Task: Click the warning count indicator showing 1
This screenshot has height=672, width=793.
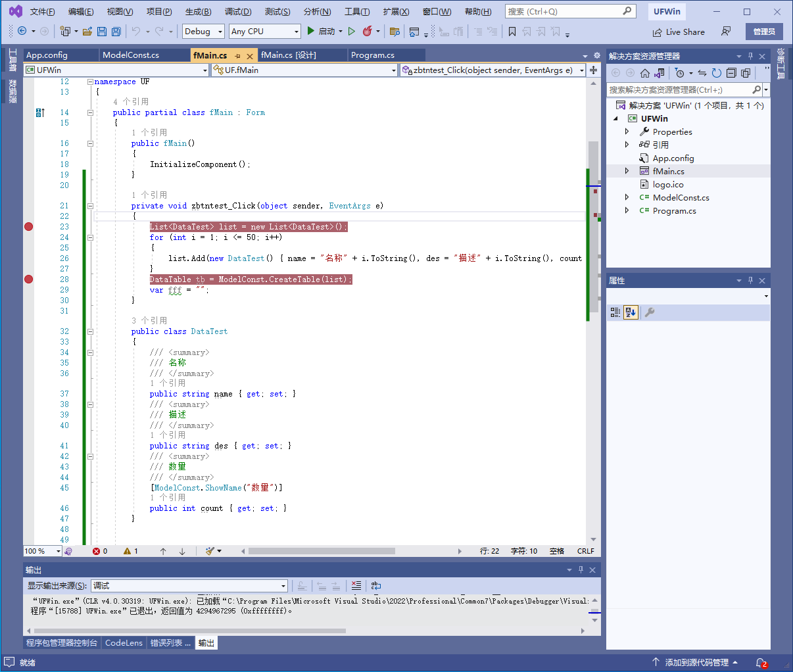Action: point(131,551)
